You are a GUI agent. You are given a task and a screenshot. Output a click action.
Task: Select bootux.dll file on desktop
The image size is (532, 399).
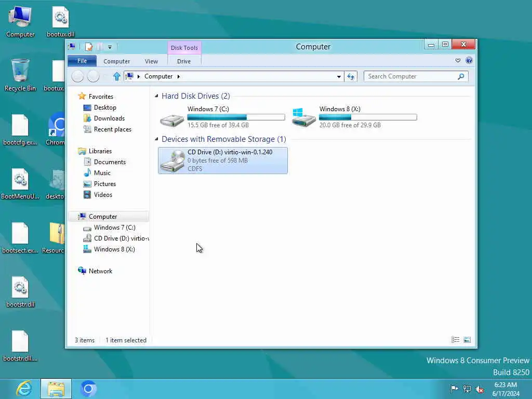click(60, 22)
